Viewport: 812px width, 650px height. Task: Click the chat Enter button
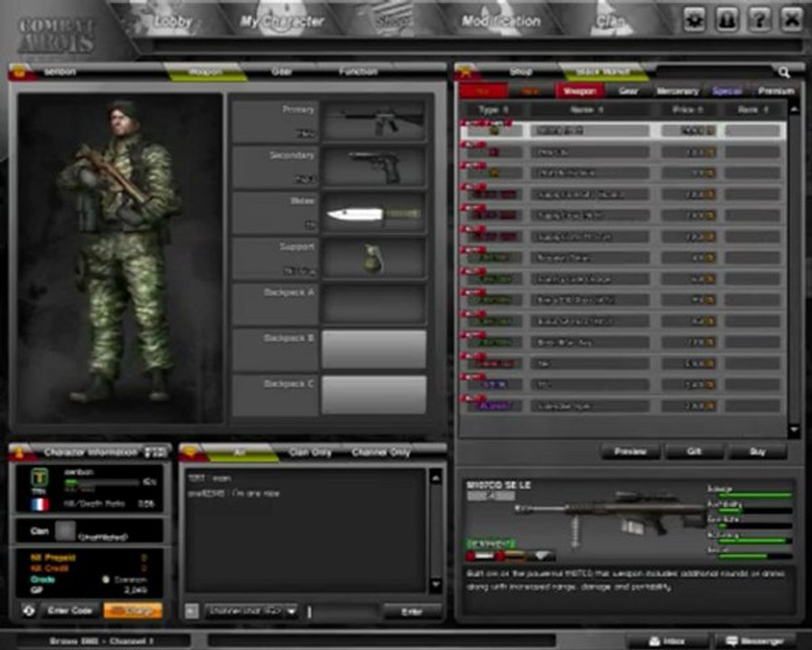click(x=411, y=612)
